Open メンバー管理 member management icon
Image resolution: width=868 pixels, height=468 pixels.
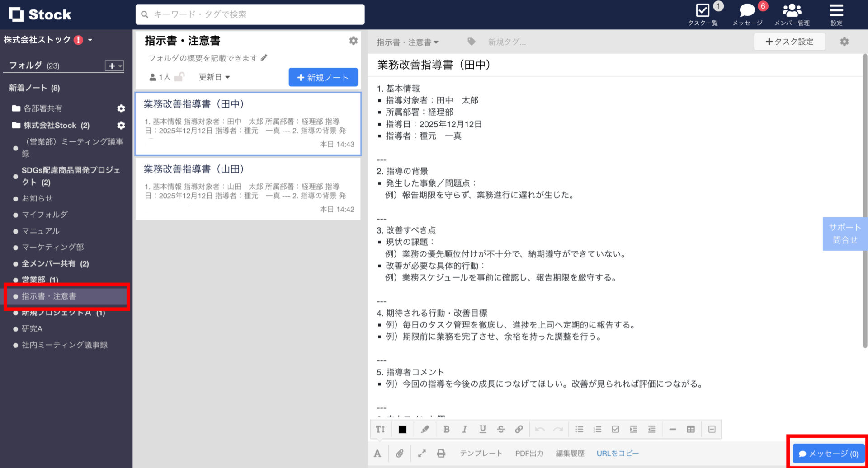(792, 9)
